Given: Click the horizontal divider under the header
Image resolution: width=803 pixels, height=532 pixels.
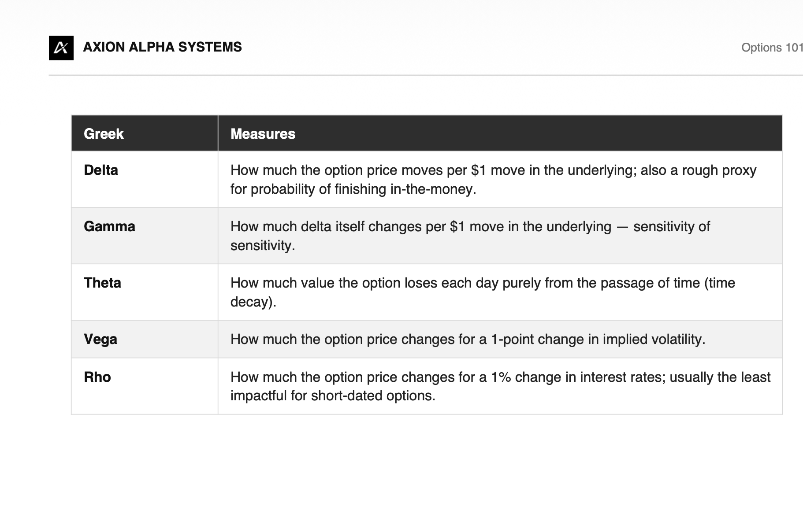Looking at the screenshot, I should 426,75.
